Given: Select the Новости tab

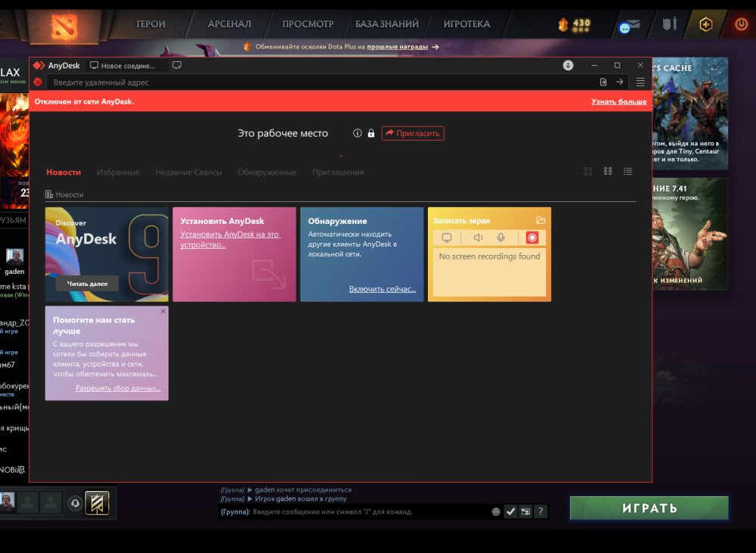Looking at the screenshot, I should coord(64,172).
